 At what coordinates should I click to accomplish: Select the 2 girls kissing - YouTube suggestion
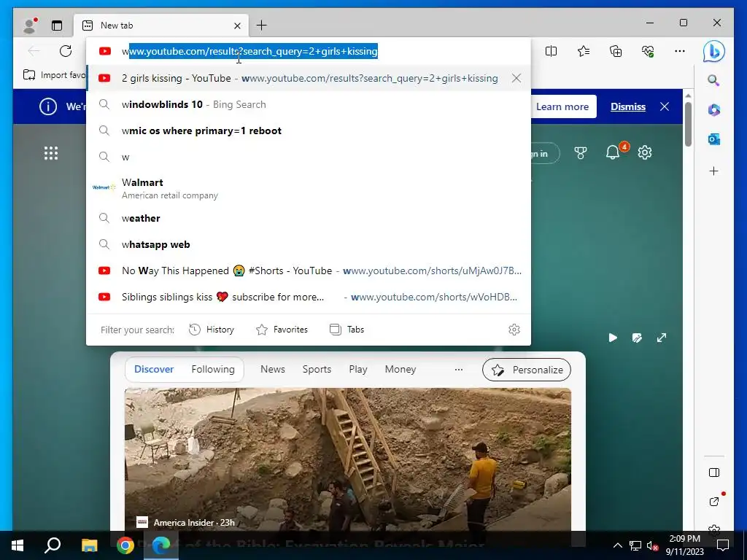(309, 78)
